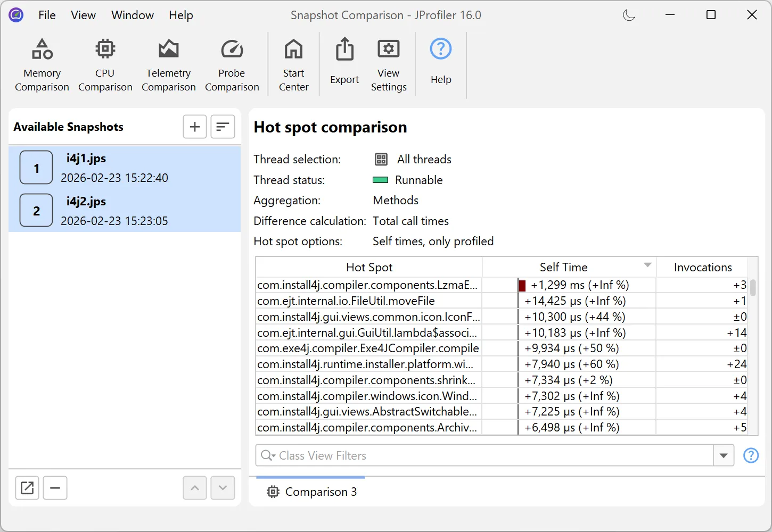Open the Window menu
This screenshot has width=772, height=532.
coord(132,15)
